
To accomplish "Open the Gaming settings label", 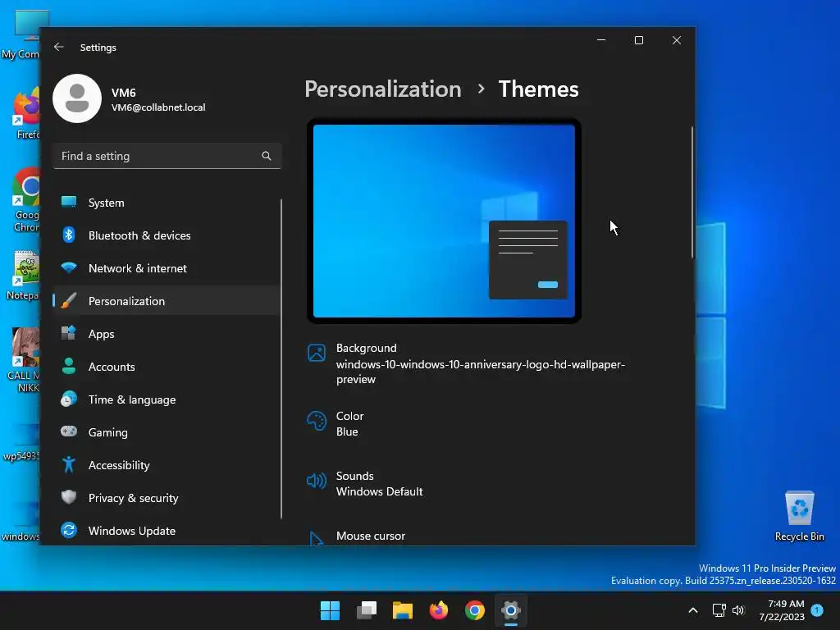I will point(107,432).
